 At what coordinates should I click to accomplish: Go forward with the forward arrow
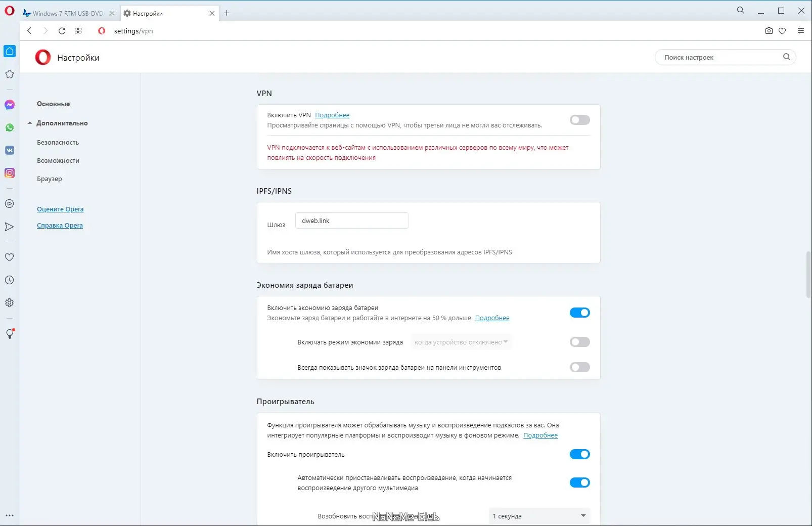(x=46, y=31)
